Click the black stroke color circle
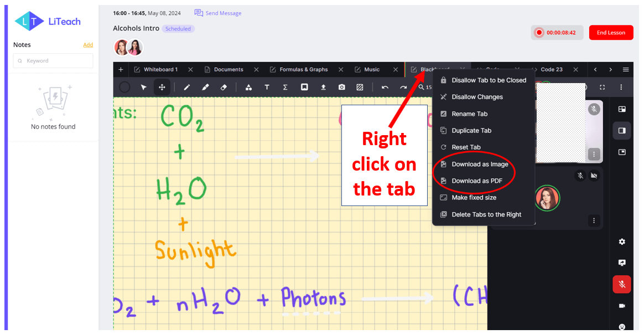Screen dimensions: 644x334 (x=124, y=87)
